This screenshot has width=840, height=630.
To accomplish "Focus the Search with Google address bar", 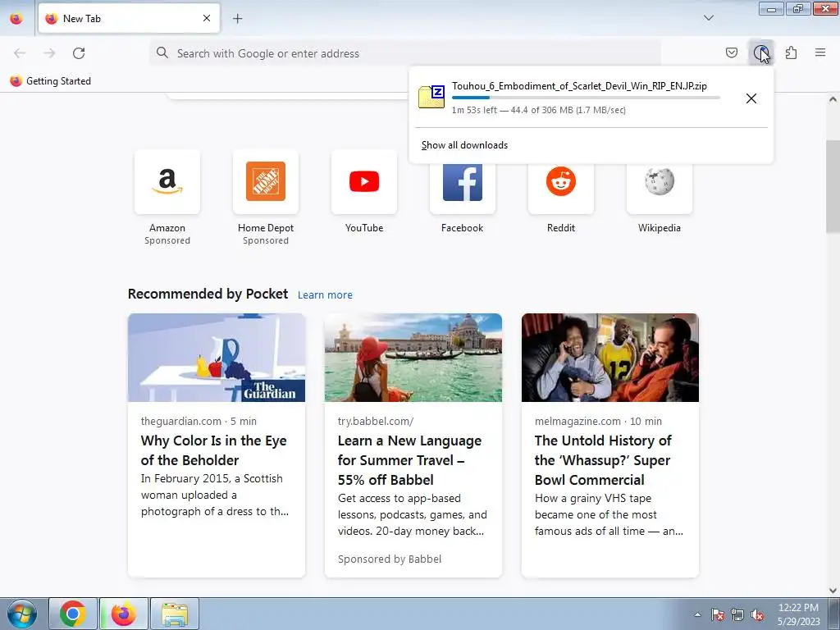I will (405, 53).
